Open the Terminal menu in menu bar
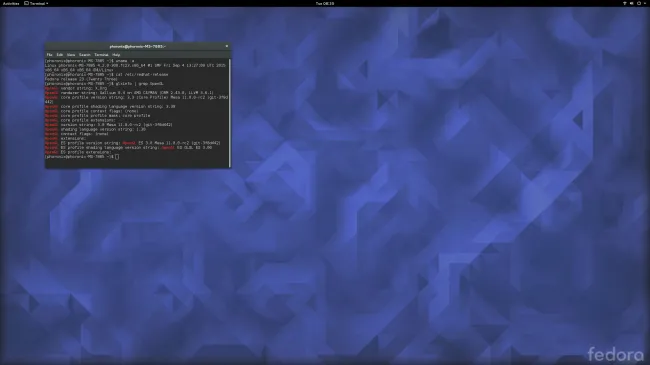 (x=101, y=55)
